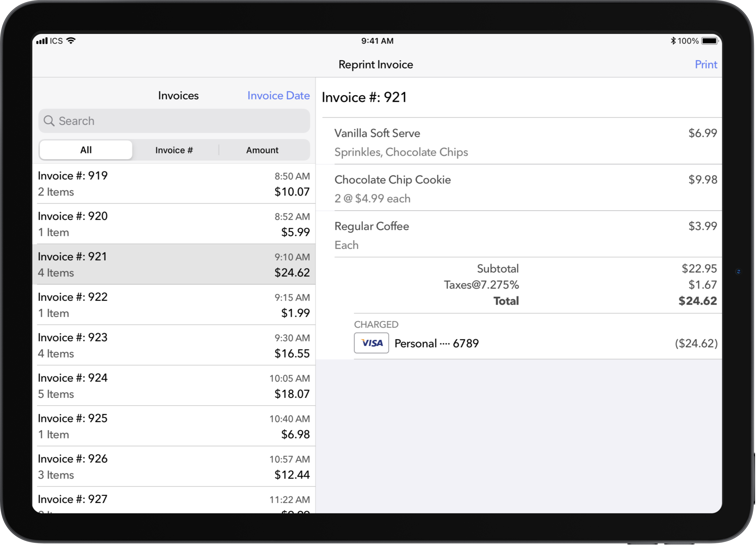Click the VISA card icon

[x=371, y=343]
